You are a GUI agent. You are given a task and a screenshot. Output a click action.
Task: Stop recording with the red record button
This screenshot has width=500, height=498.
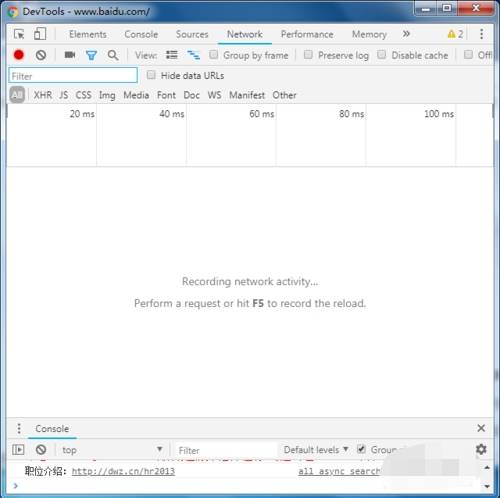click(x=19, y=55)
